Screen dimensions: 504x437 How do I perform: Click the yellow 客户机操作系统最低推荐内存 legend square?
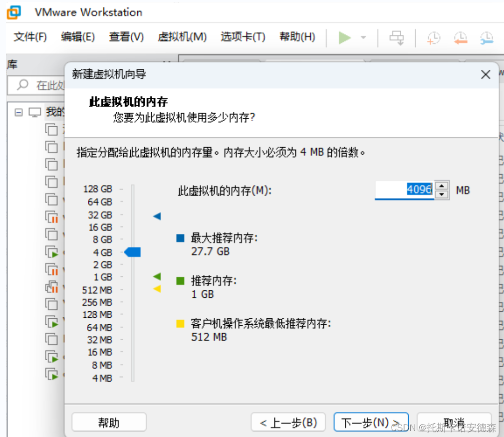[180, 324]
